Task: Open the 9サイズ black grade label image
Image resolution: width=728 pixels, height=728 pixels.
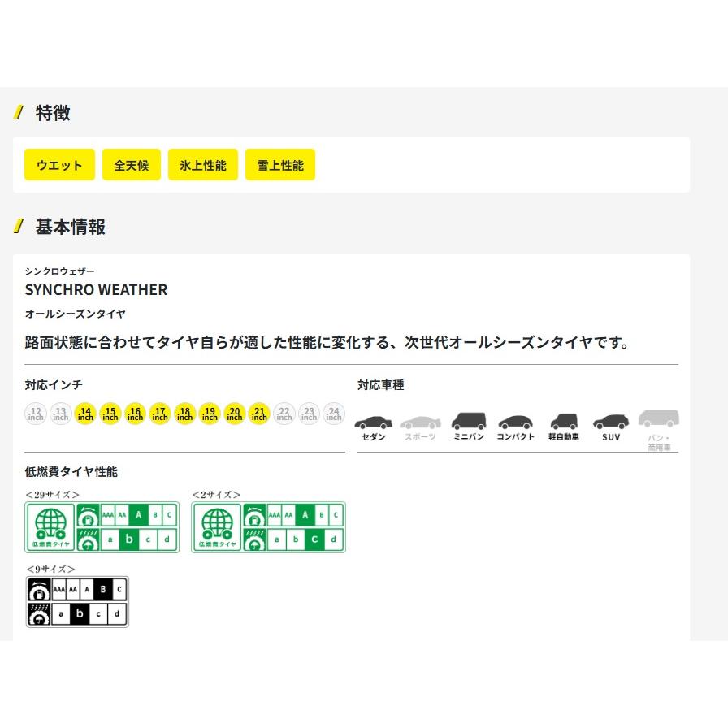Action: click(x=77, y=602)
